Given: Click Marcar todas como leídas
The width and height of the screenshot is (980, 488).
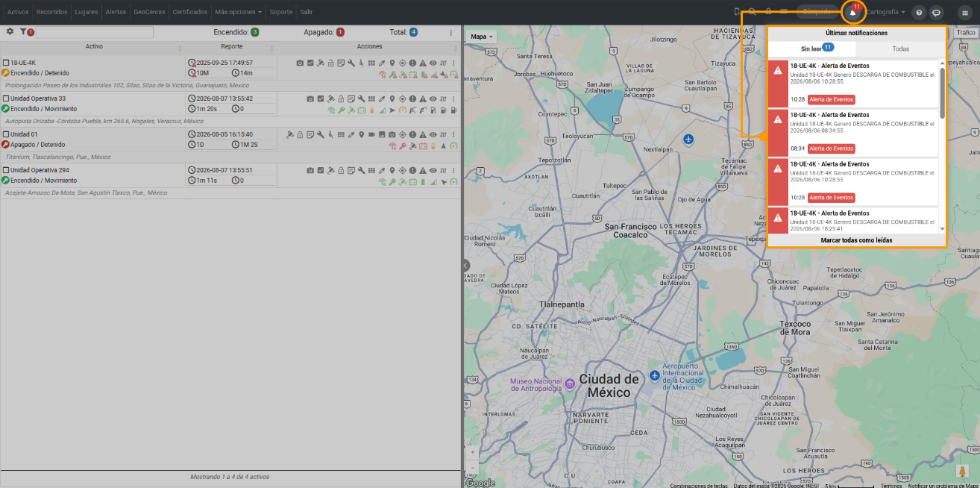Looking at the screenshot, I should tap(856, 240).
